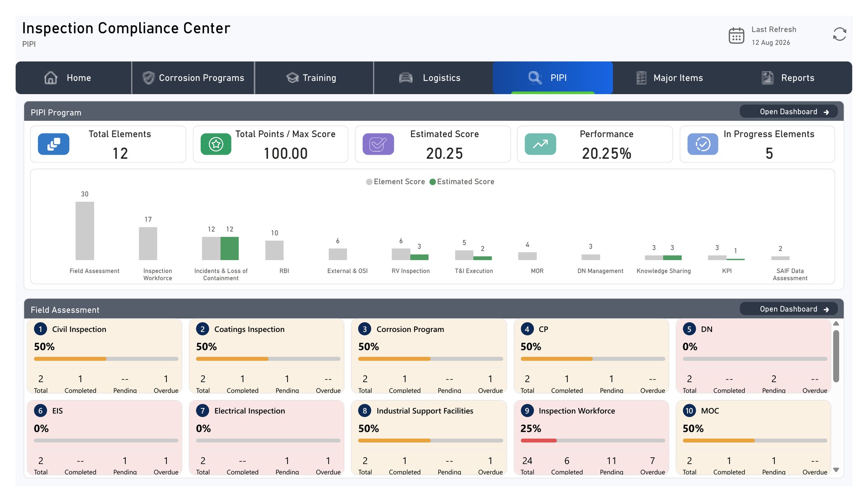The height and width of the screenshot is (502, 868).
Task: Click the green Knowledge Sharing chart bar
Action: point(672,258)
